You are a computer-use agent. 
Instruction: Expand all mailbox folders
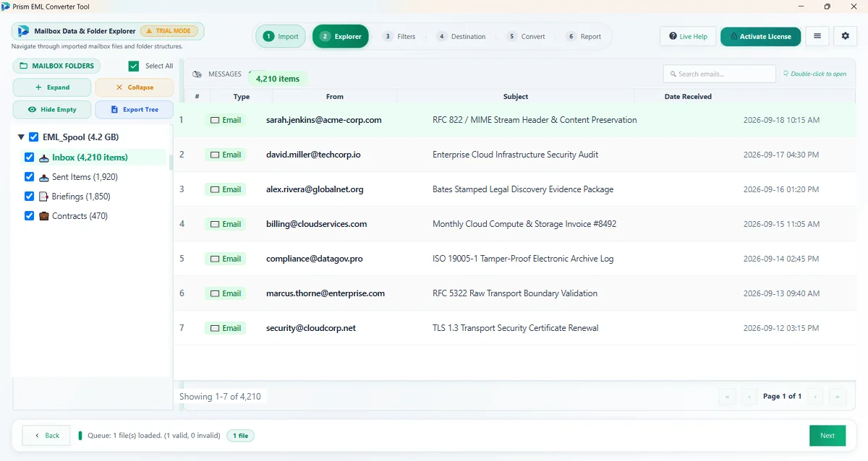tap(52, 87)
